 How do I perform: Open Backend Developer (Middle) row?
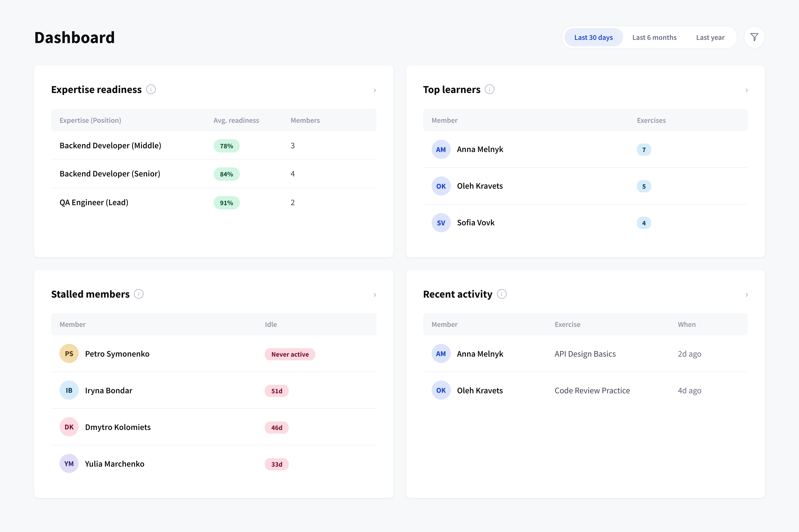click(x=213, y=145)
